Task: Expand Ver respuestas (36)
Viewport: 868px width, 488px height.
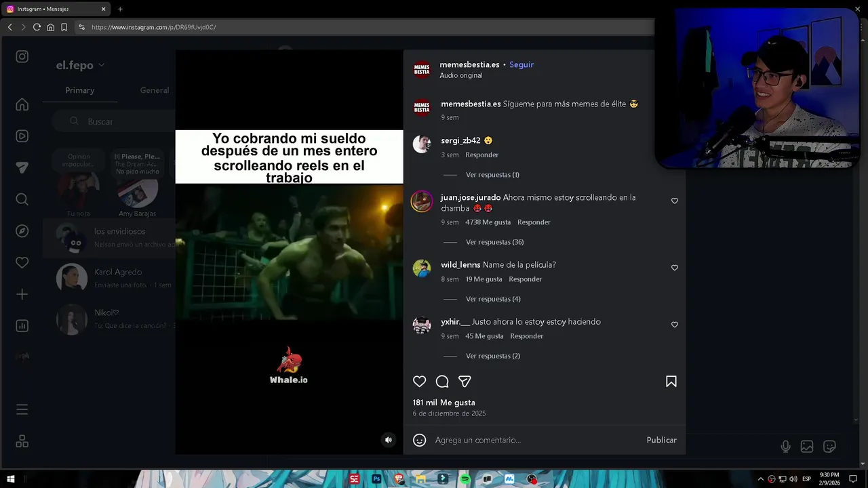Action: [x=494, y=242]
